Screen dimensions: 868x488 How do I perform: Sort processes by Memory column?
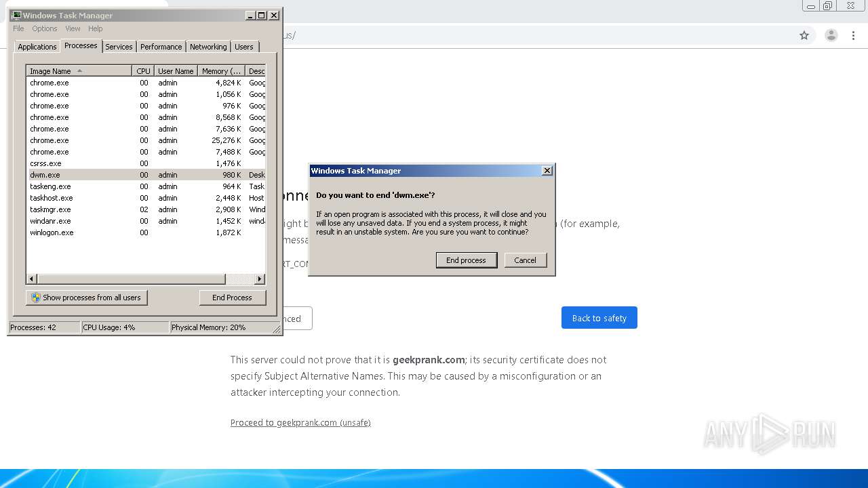pos(221,71)
